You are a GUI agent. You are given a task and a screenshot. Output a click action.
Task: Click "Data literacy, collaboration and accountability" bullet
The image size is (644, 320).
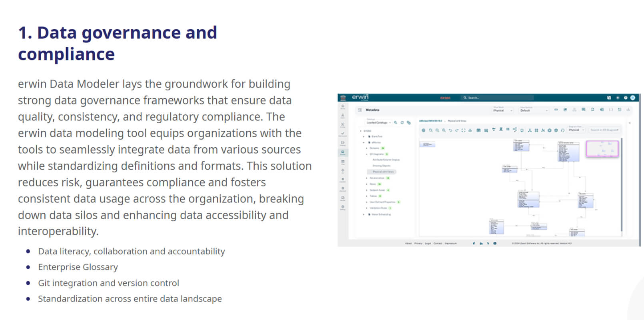click(132, 251)
